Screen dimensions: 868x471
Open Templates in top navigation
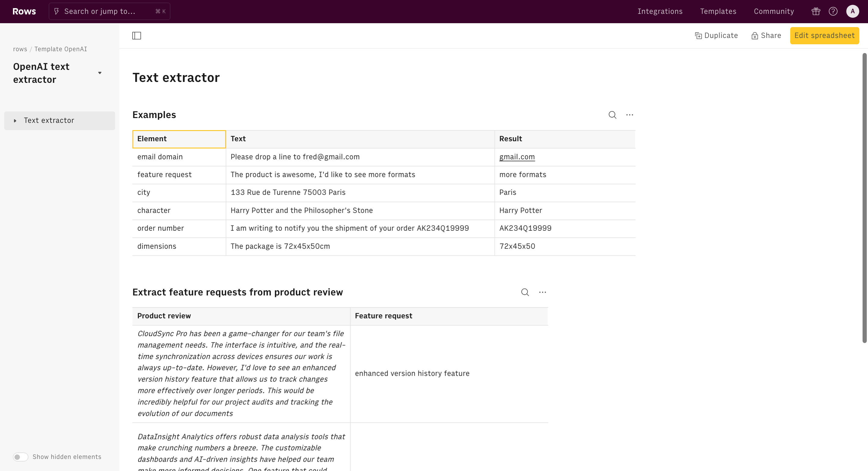point(718,11)
